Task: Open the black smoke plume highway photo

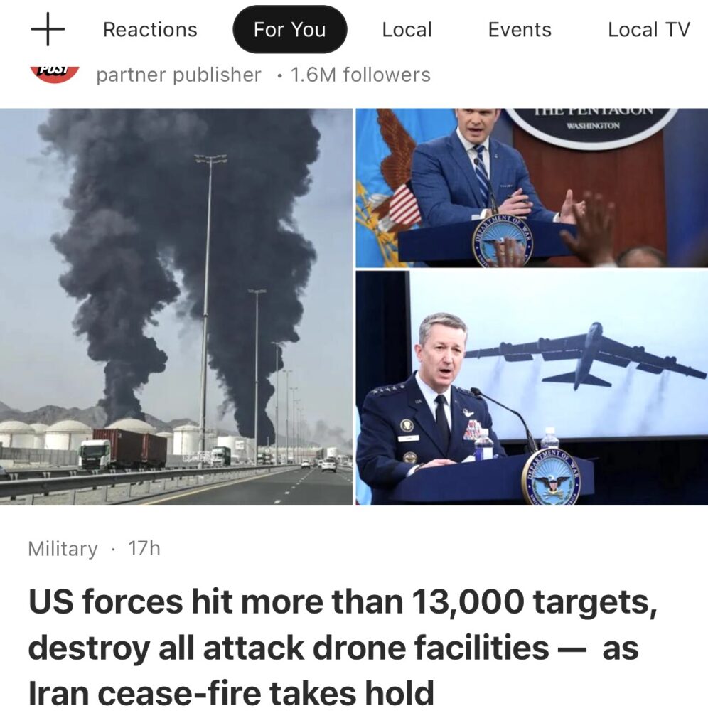Action: point(176,306)
